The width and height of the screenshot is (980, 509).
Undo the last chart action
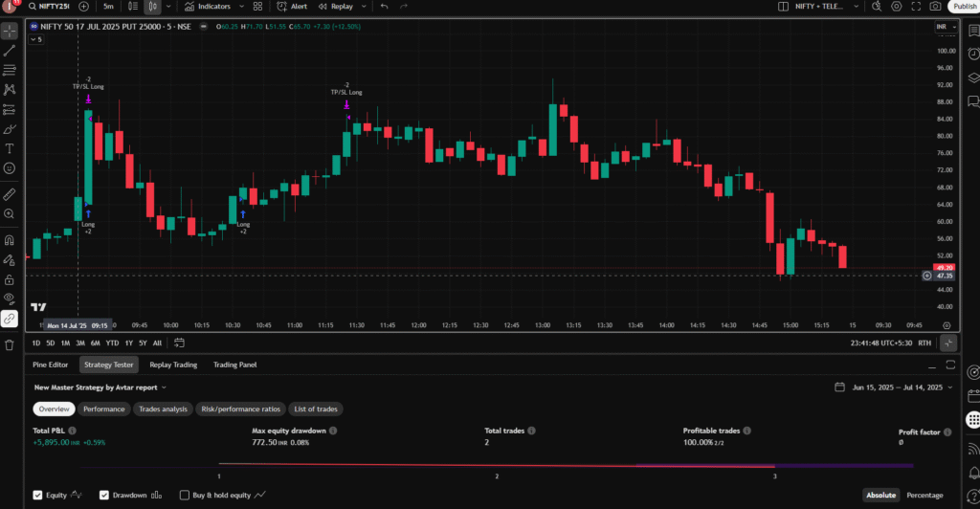tap(385, 7)
